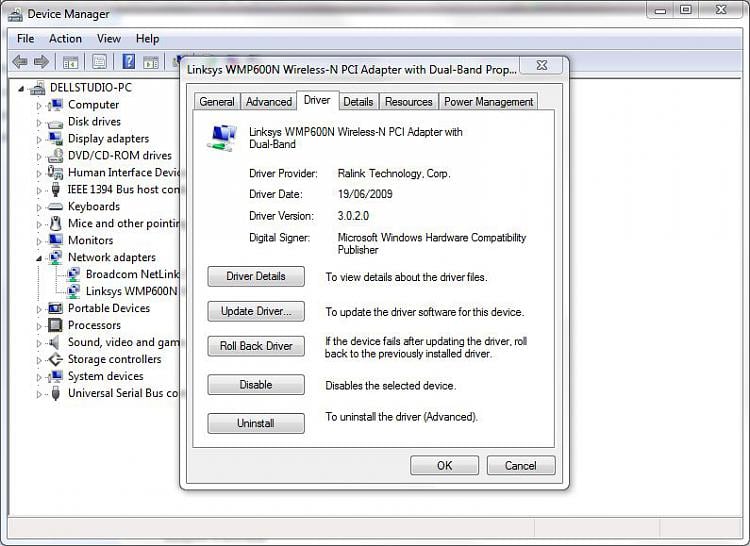Click the Cancel button
The height and width of the screenshot is (546, 750).
point(521,466)
